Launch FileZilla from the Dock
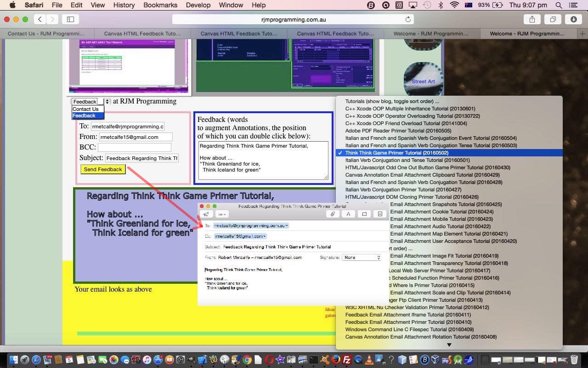The height and width of the screenshot is (368, 588). tap(347, 360)
